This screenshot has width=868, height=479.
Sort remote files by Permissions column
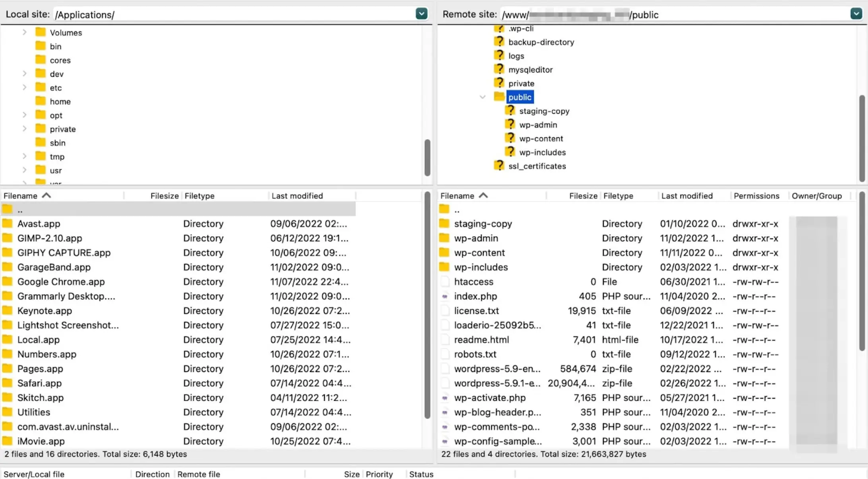click(756, 196)
